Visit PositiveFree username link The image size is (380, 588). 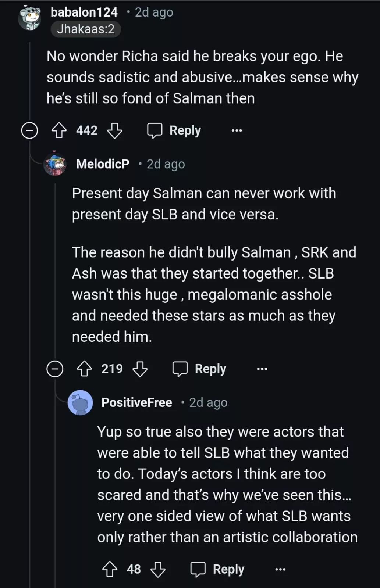tap(136, 402)
